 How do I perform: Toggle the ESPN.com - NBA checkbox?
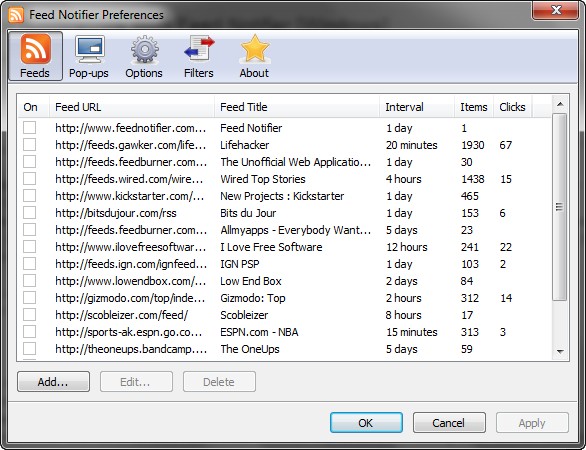(x=30, y=332)
